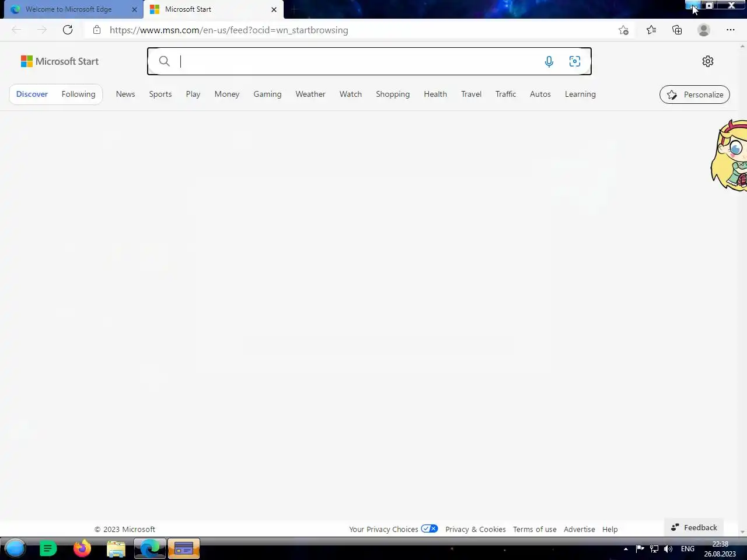Open the Money category
Screen dimensions: 747x560
point(227,94)
